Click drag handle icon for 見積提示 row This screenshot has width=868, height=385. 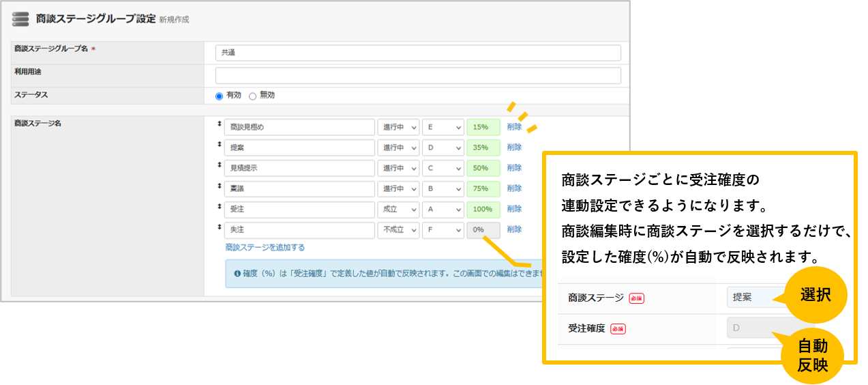click(219, 165)
